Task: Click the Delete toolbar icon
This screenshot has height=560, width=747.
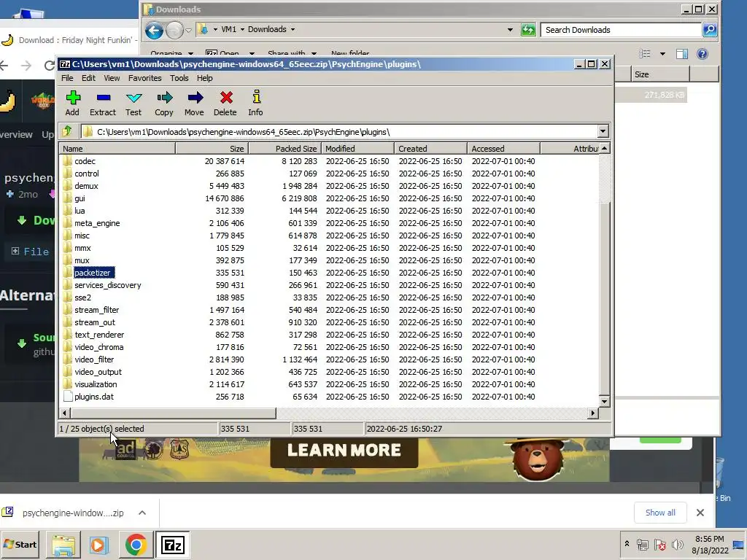Action: [x=225, y=103]
